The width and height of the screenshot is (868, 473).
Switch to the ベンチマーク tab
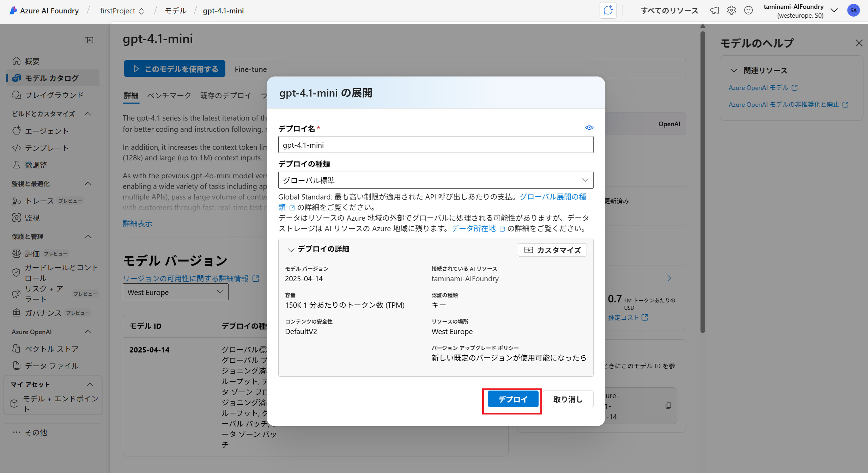(x=169, y=96)
